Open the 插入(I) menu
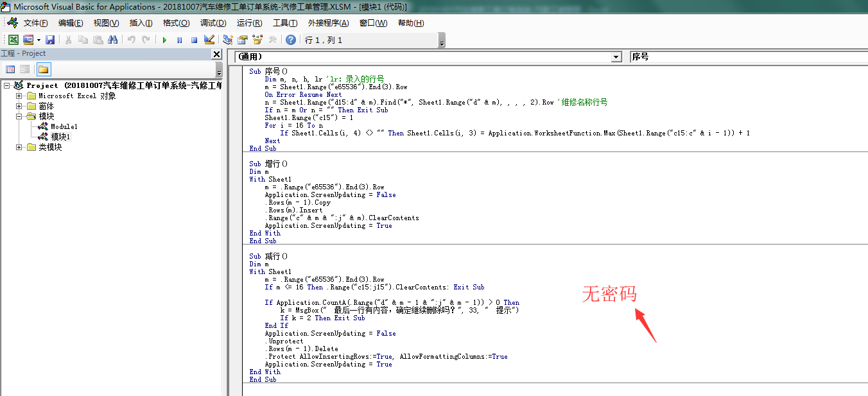 141,23
